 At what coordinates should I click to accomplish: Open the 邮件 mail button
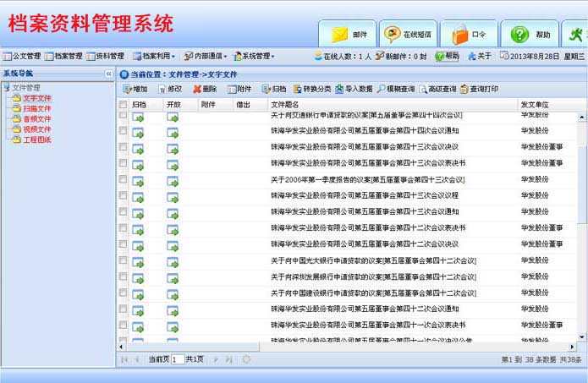[x=348, y=34]
